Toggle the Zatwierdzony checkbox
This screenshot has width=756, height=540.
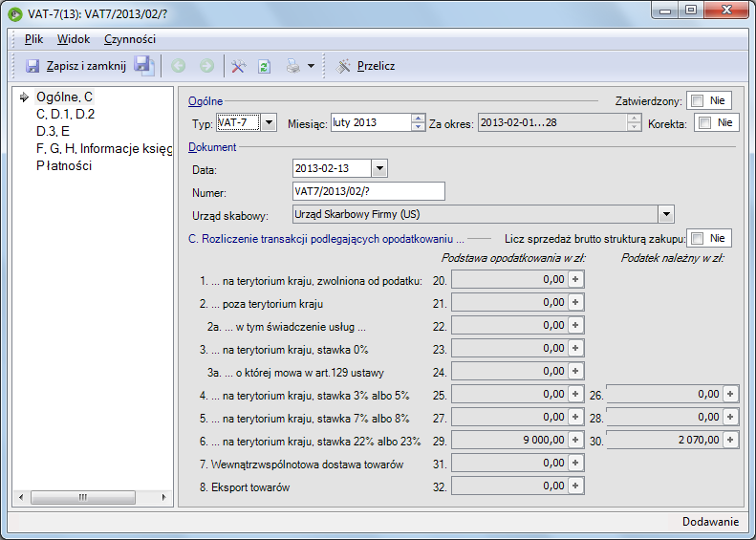(697, 100)
